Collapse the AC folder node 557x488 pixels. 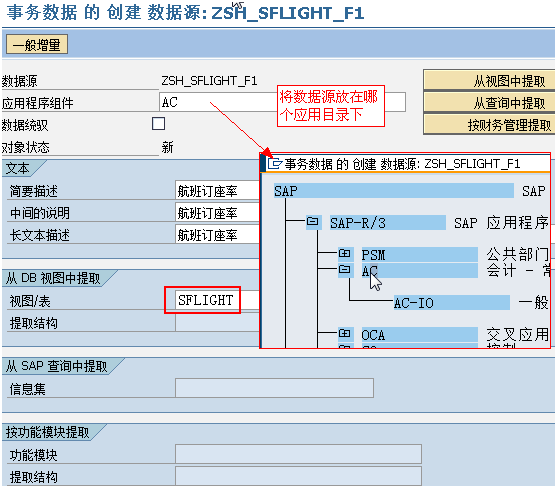345,269
